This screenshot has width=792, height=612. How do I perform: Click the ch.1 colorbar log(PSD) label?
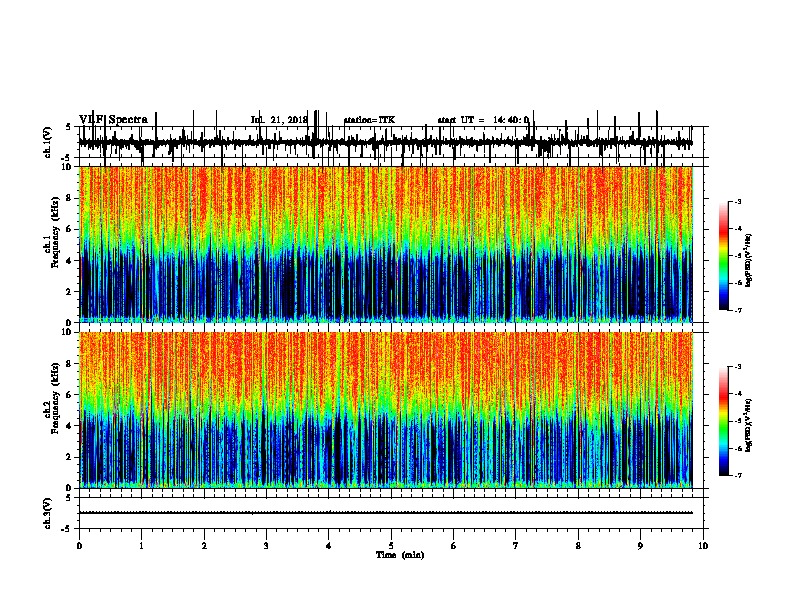click(x=749, y=260)
